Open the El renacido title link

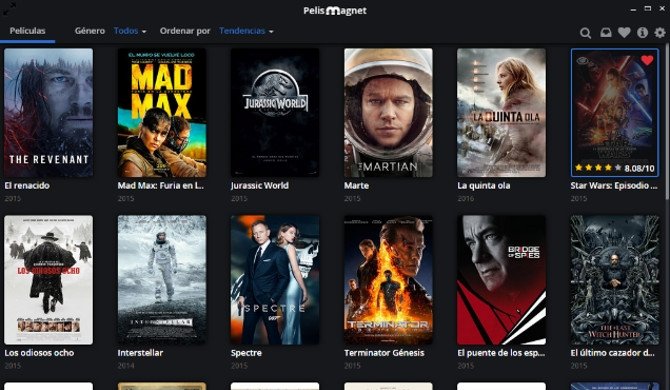(x=27, y=186)
